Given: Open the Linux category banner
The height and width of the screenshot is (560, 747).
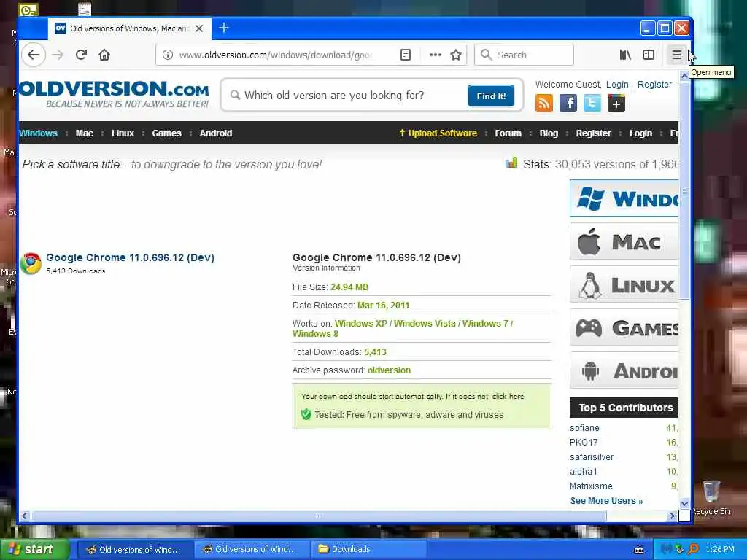Looking at the screenshot, I should click(624, 284).
